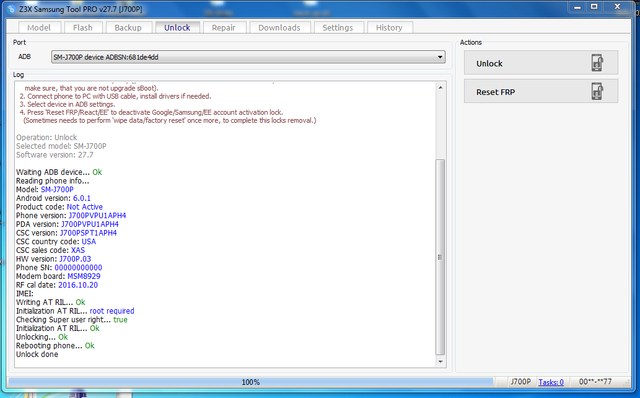Click 'CSC sales code: XAS' log line

(50, 250)
